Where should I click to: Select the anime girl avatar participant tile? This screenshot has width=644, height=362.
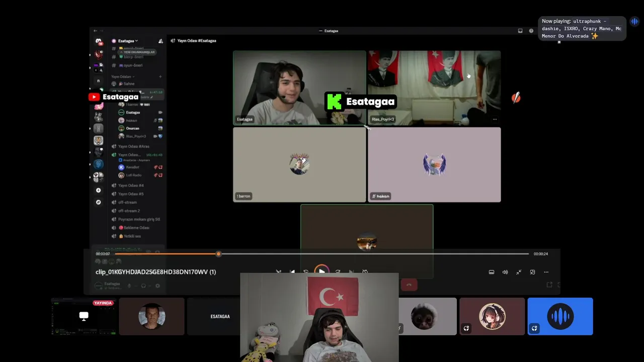492,316
